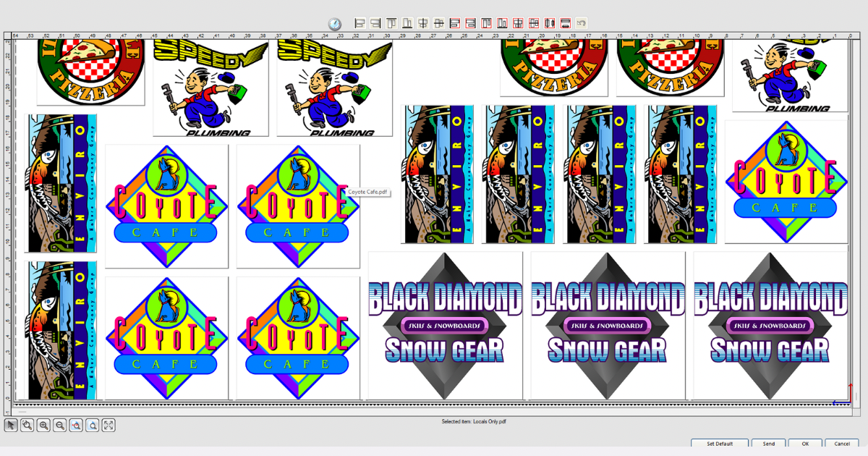868x456 pixels.
Task: Click the expand to full view icon
Action: coord(109,426)
